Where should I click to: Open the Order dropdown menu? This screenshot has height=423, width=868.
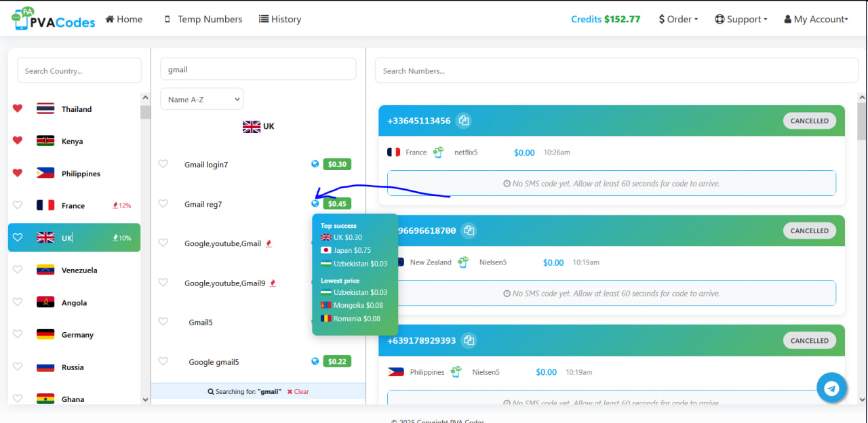(x=678, y=19)
